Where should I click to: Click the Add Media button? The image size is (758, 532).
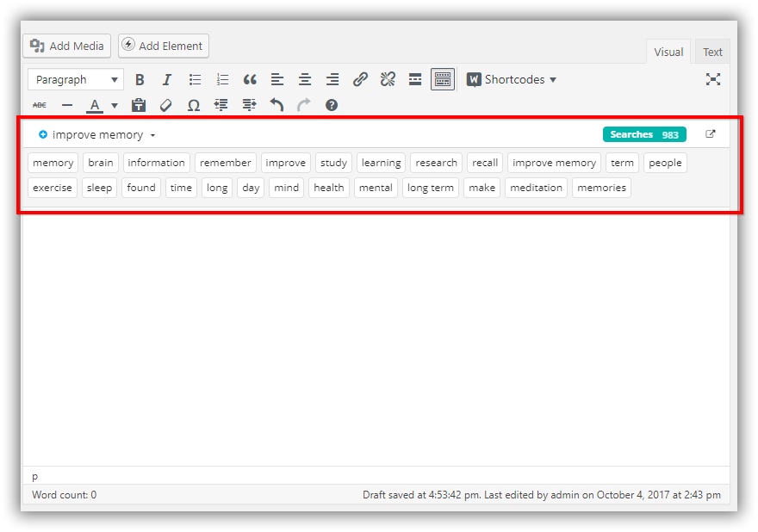point(66,46)
